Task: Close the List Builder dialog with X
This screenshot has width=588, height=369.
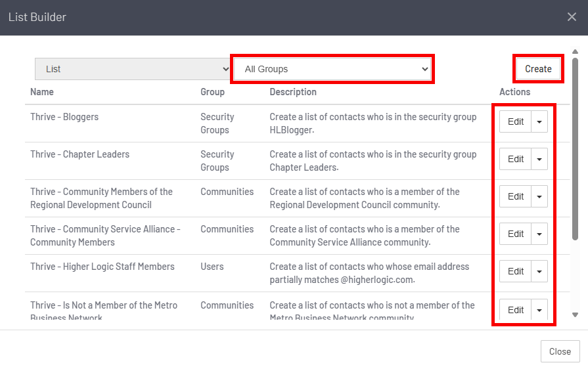Action: pos(572,17)
